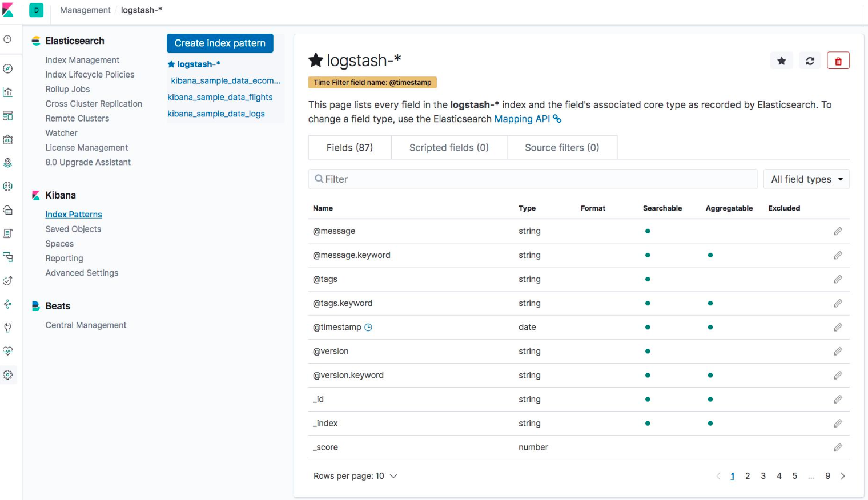Open the Monitoring heartbeat icon in sidebar
The height and width of the screenshot is (500, 868).
8,351
